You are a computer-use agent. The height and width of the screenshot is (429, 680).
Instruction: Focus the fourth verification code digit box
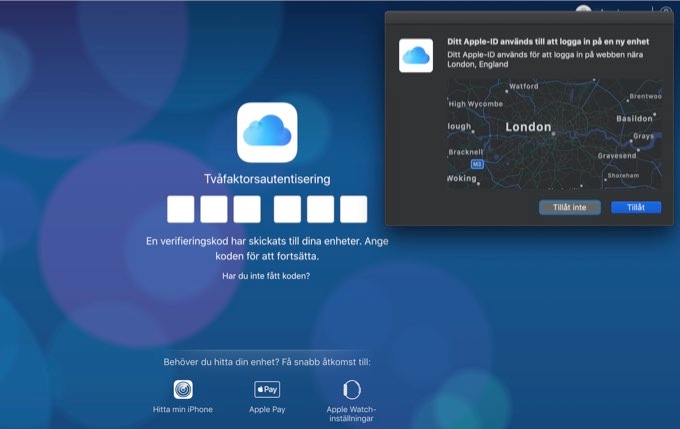[x=288, y=209]
